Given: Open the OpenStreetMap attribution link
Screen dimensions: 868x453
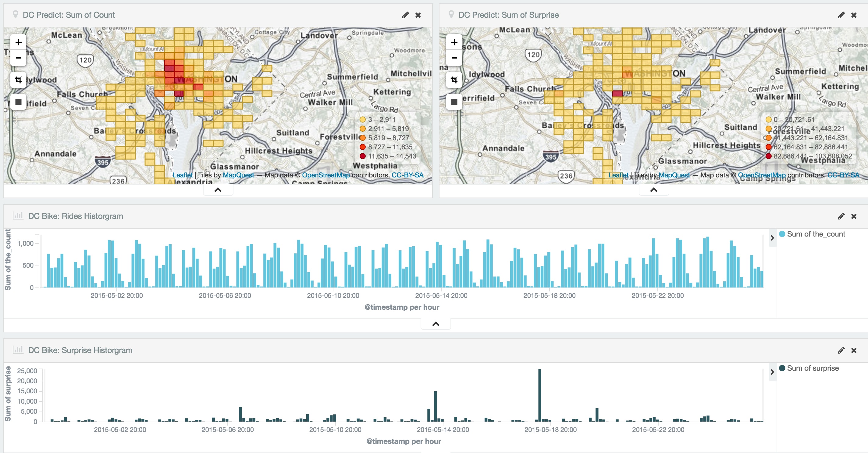Looking at the screenshot, I should point(326,175).
